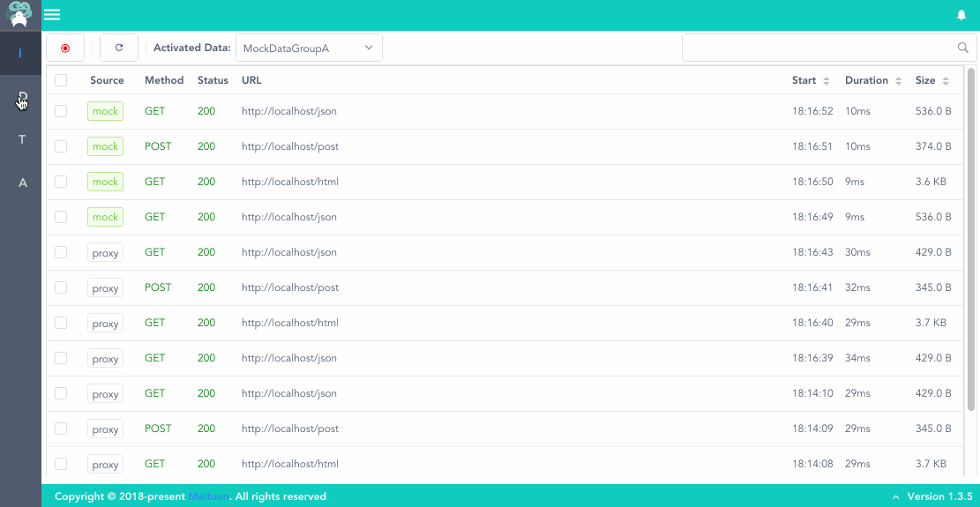Click the Start time 18:16:49

click(812, 217)
